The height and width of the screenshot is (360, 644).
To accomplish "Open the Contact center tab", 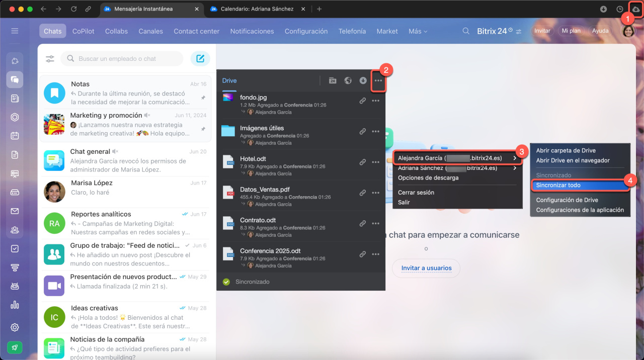I will pos(197,31).
